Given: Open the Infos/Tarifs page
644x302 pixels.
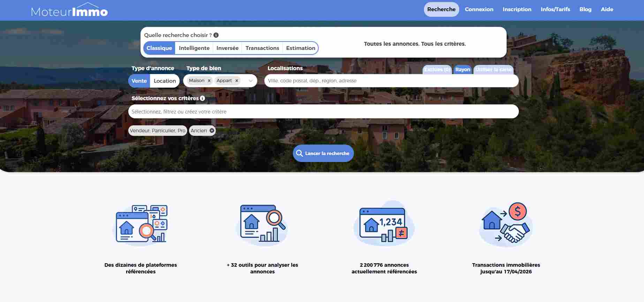Looking at the screenshot, I should [555, 9].
